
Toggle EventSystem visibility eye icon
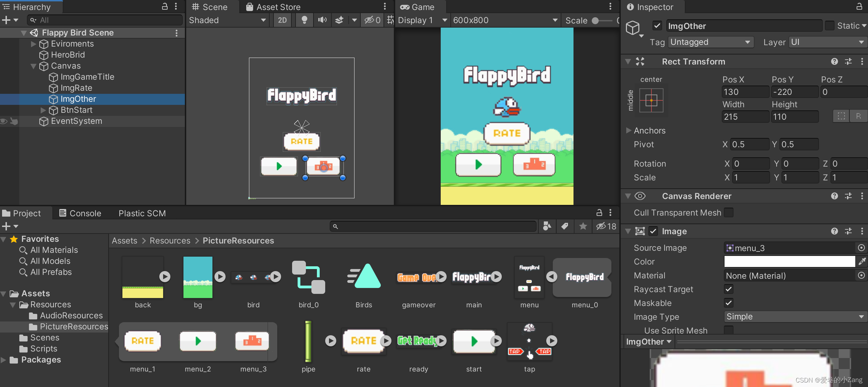4,121
